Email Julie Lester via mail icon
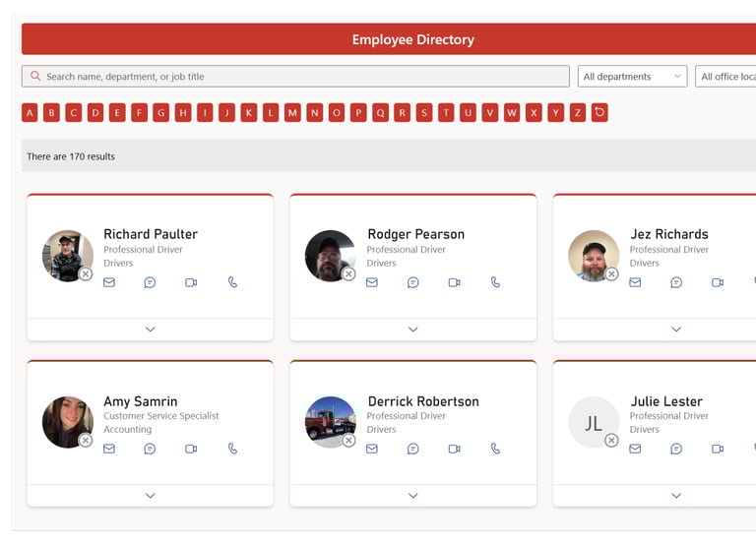 coord(635,449)
